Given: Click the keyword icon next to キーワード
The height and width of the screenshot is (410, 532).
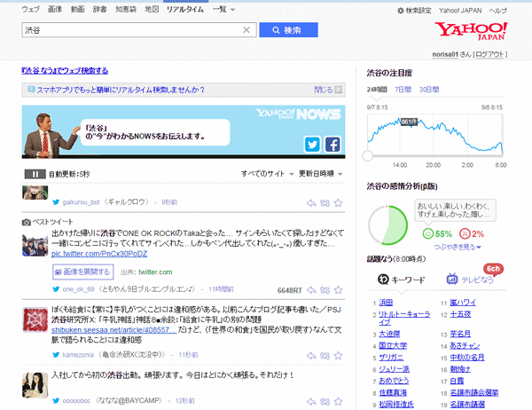Looking at the screenshot, I should (x=383, y=280).
